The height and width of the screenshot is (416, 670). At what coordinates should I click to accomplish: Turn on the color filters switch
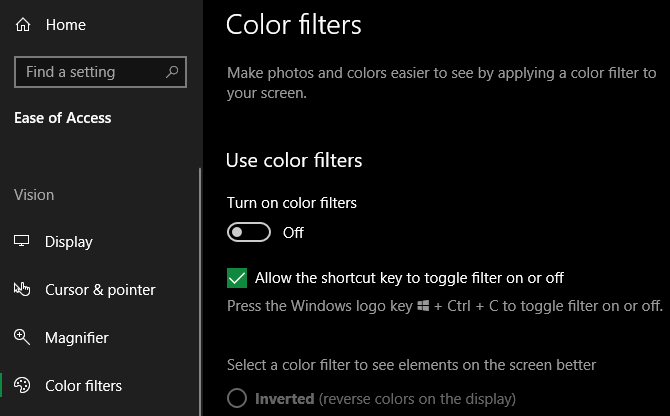[249, 233]
